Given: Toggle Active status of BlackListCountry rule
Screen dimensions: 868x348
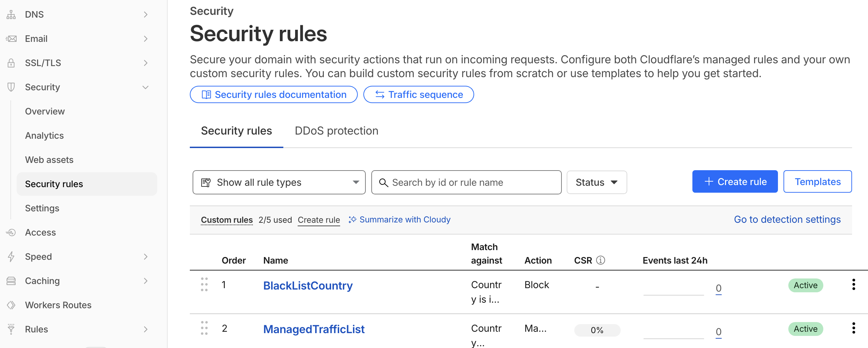Looking at the screenshot, I should point(806,285).
